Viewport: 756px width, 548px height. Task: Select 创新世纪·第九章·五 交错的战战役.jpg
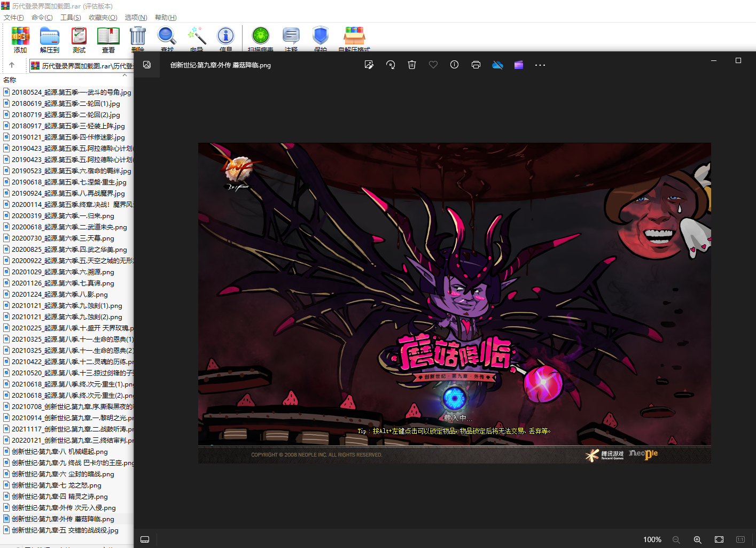[61, 530]
